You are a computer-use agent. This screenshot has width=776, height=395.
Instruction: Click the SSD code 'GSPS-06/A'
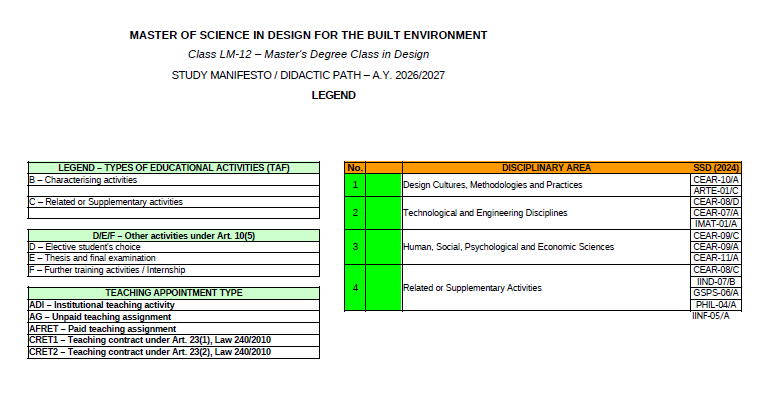(x=716, y=293)
